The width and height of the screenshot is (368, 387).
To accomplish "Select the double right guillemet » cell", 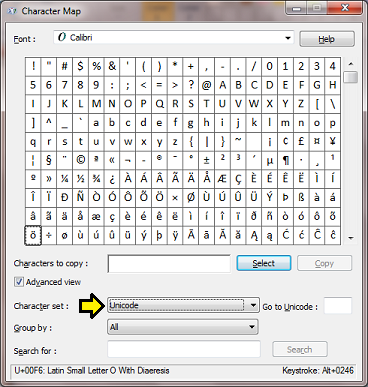I will pos(49,179).
